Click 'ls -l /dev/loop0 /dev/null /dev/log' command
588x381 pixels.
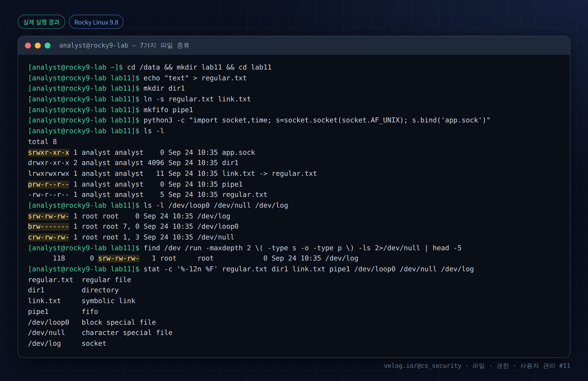216,205
